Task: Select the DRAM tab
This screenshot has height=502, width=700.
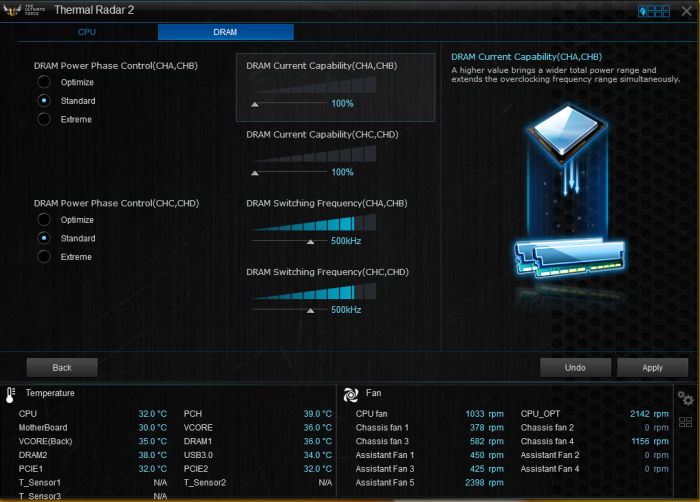Action: 225,32
